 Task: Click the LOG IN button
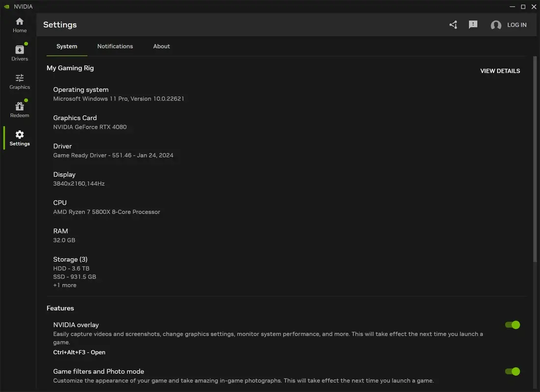click(x=517, y=24)
